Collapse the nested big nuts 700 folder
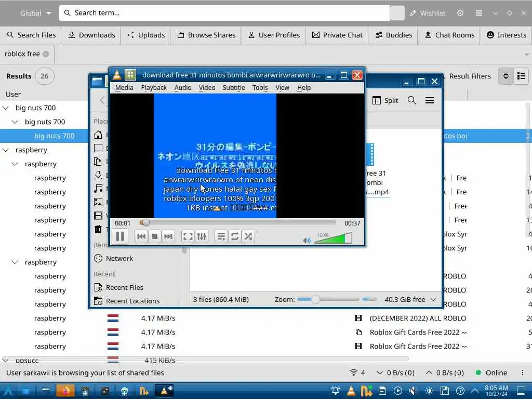 15,122
